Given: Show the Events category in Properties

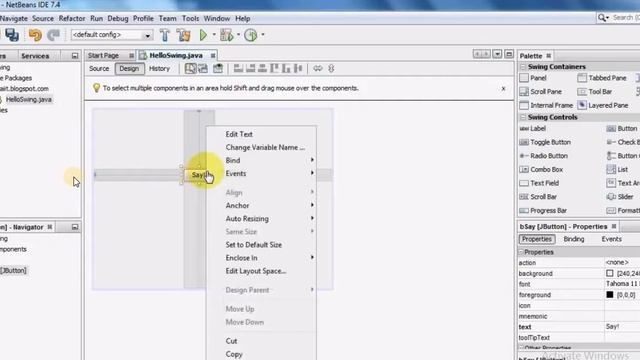Looking at the screenshot, I should tap(611, 239).
